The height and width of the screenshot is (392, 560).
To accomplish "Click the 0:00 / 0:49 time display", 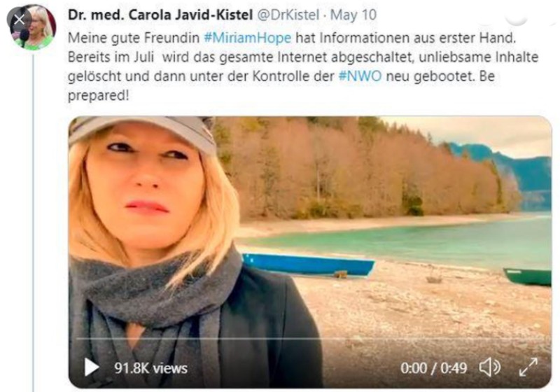I will (x=433, y=367).
